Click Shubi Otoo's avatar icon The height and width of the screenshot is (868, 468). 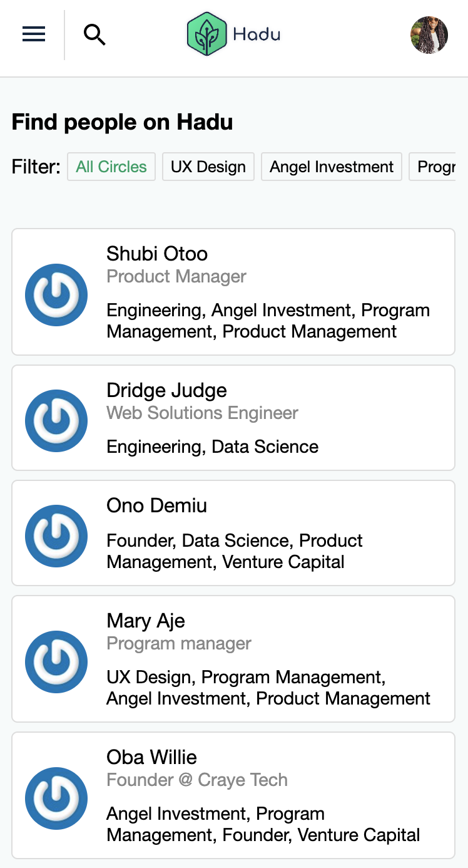[x=56, y=295]
